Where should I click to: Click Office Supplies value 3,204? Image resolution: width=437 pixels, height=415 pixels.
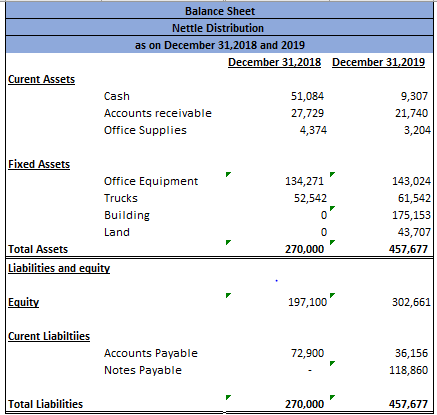pyautogui.click(x=417, y=130)
